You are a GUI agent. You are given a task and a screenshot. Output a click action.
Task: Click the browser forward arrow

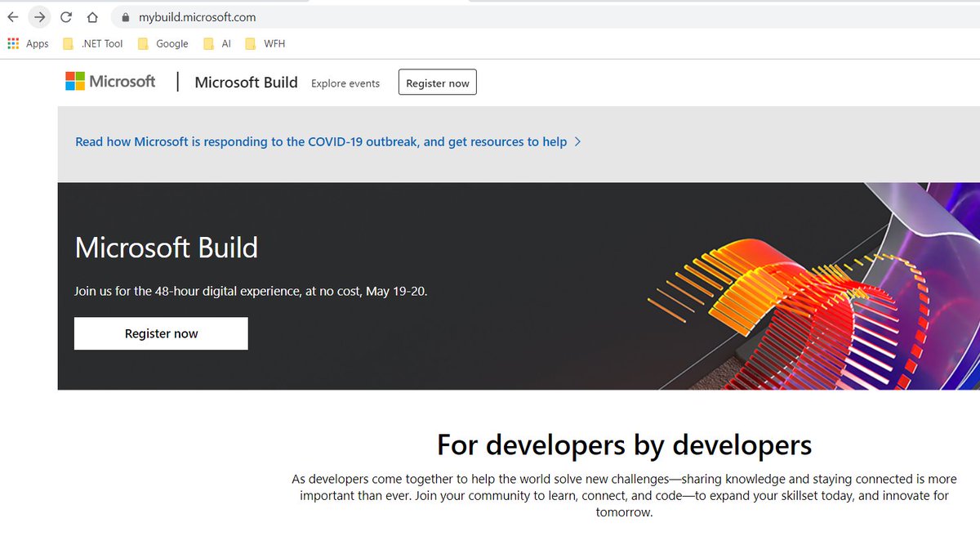[39, 16]
